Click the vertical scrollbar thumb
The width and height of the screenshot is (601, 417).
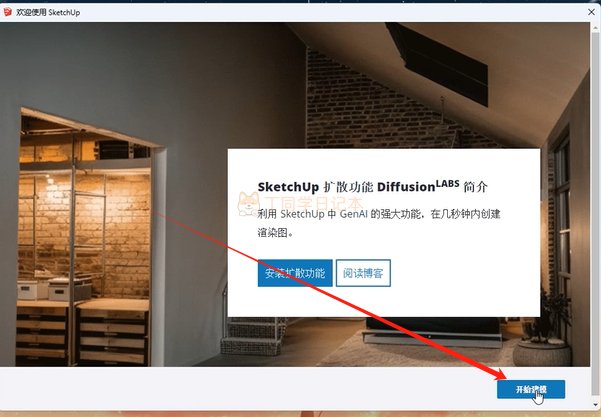pyautogui.click(x=598, y=215)
